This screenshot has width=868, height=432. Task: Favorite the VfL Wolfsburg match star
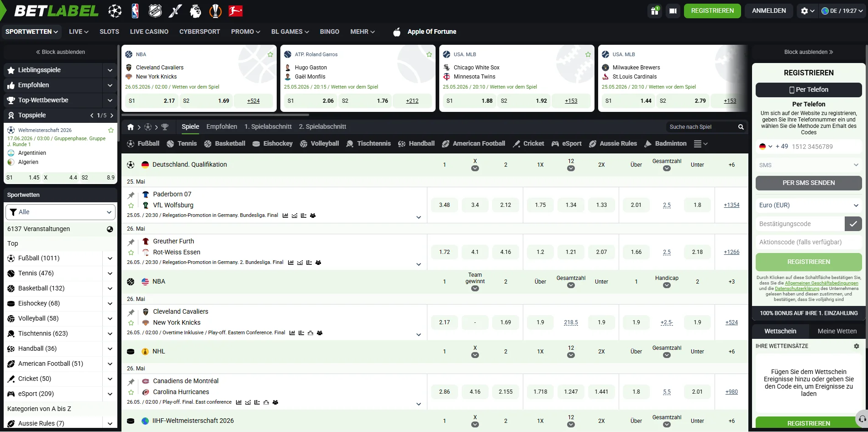tap(131, 205)
